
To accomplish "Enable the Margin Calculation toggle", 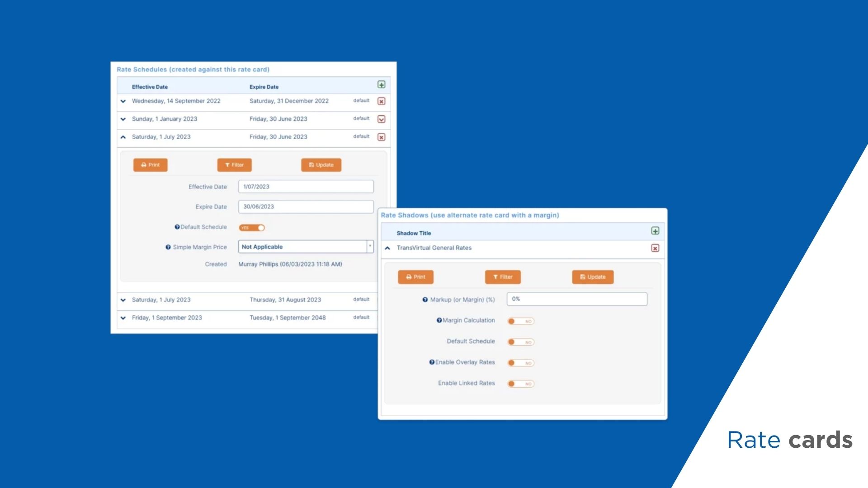I will pos(520,321).
